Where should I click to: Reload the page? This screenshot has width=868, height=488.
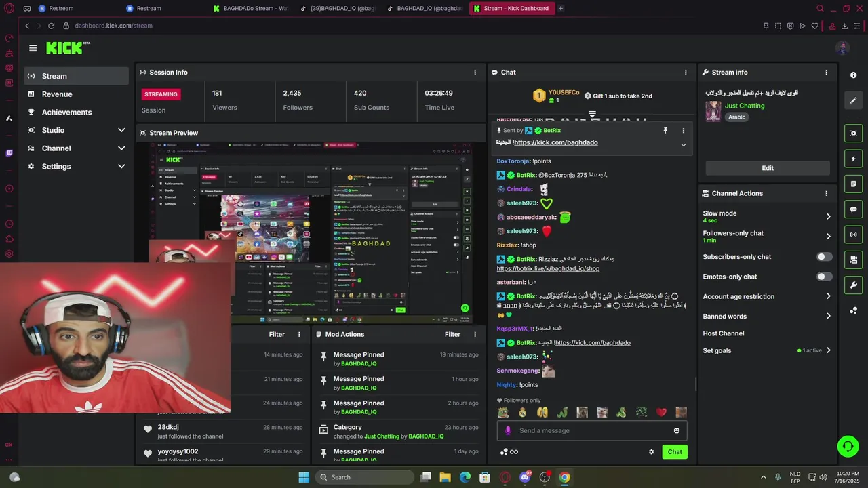51,26
